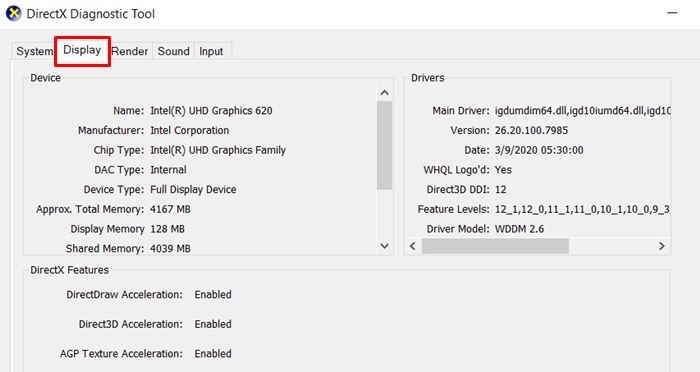
Task: Click the DirectDraw Acceleration: label
Action: pos(125,295)
